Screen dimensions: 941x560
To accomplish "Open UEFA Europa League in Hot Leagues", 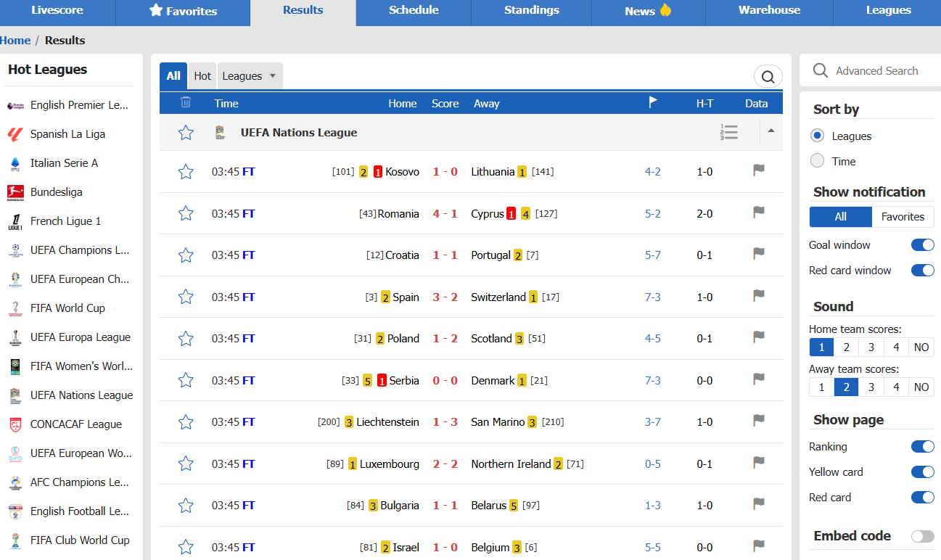I will pos(81,337).
